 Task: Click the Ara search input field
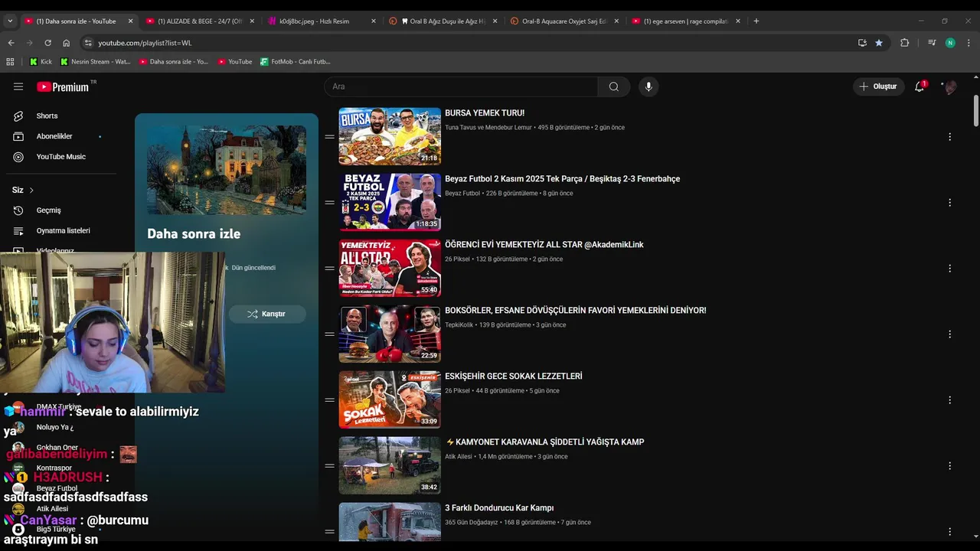tap(461, 86)
